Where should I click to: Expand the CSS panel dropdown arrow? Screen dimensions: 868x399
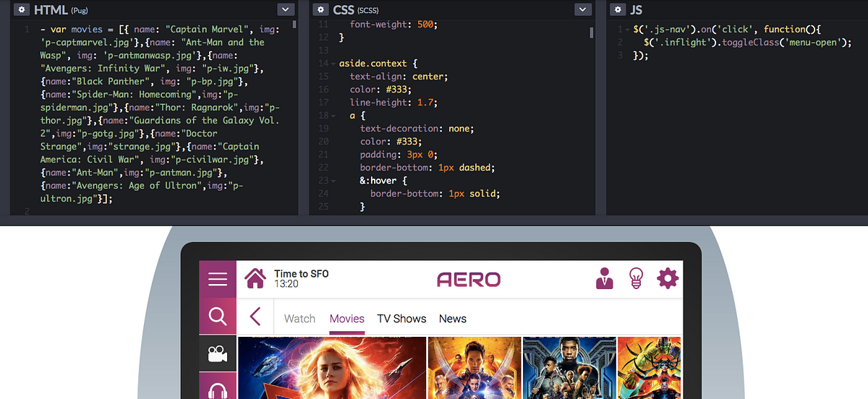tap(583, 9)
